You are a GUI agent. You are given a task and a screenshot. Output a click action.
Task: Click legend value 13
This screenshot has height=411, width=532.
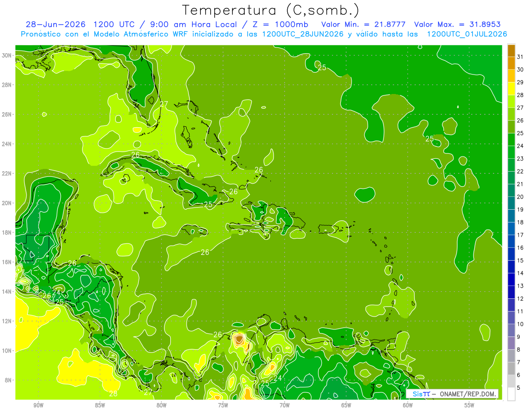tap(520, 286)
